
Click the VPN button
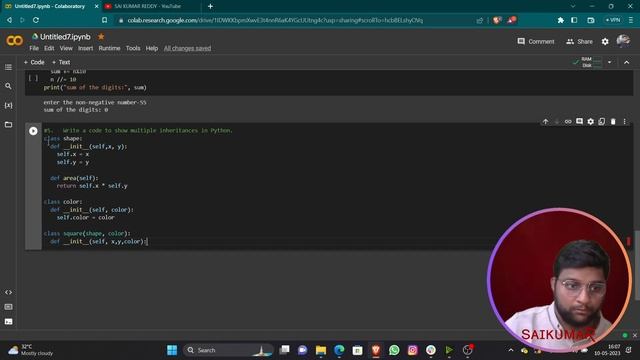(613, 20)
